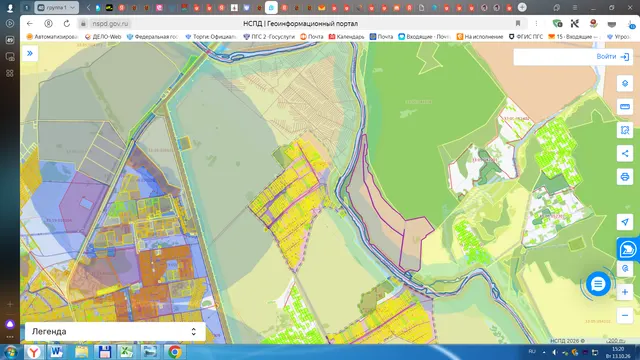The width and height of the screenshot is (640, 360).
Task: Bookmark this page with the bookmark icon
Action: 518,24
